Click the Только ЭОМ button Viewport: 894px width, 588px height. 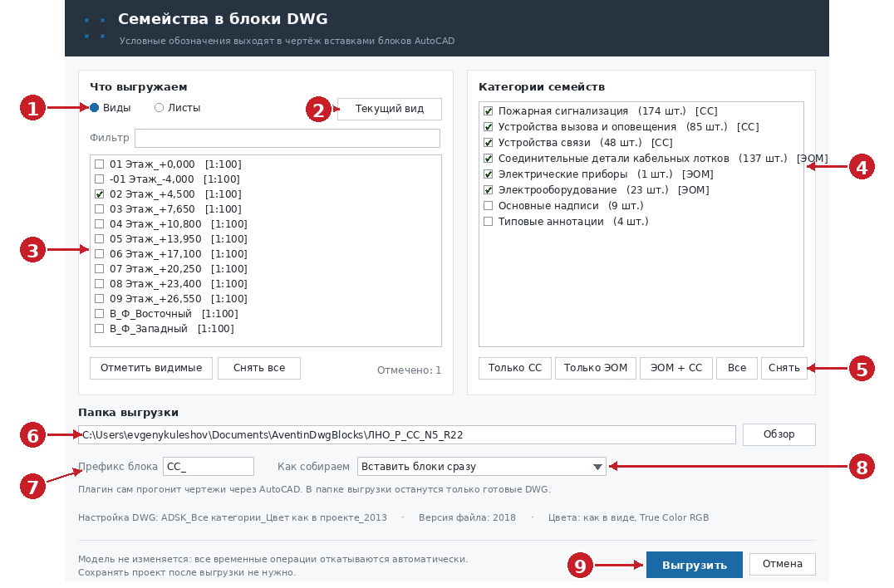click(595, 368)
